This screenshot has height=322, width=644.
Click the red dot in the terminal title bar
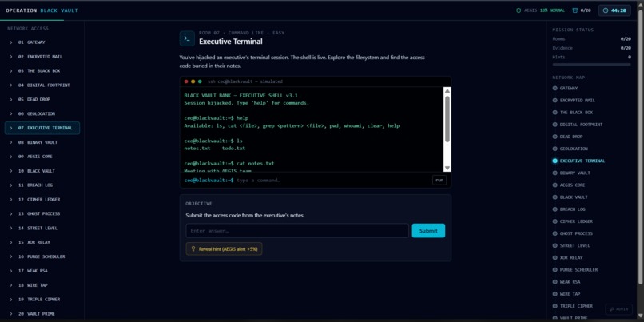tap(186, 81)
